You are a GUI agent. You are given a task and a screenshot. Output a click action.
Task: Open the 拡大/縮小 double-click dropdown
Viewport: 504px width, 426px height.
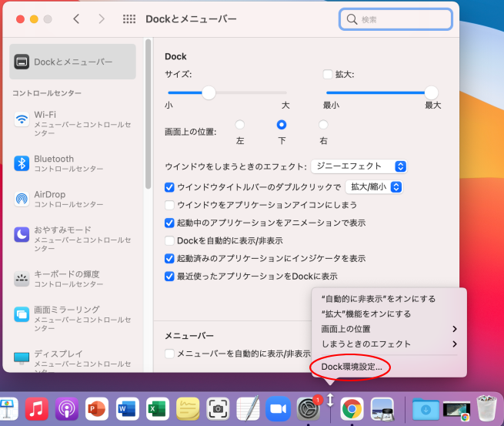coord(374,187)
